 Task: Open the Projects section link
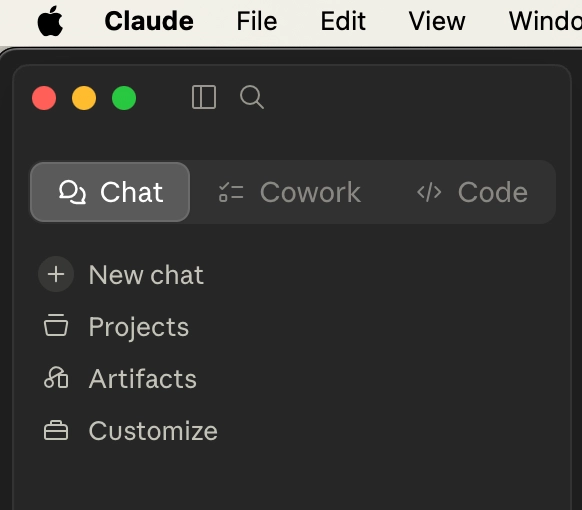coord(139,327)
